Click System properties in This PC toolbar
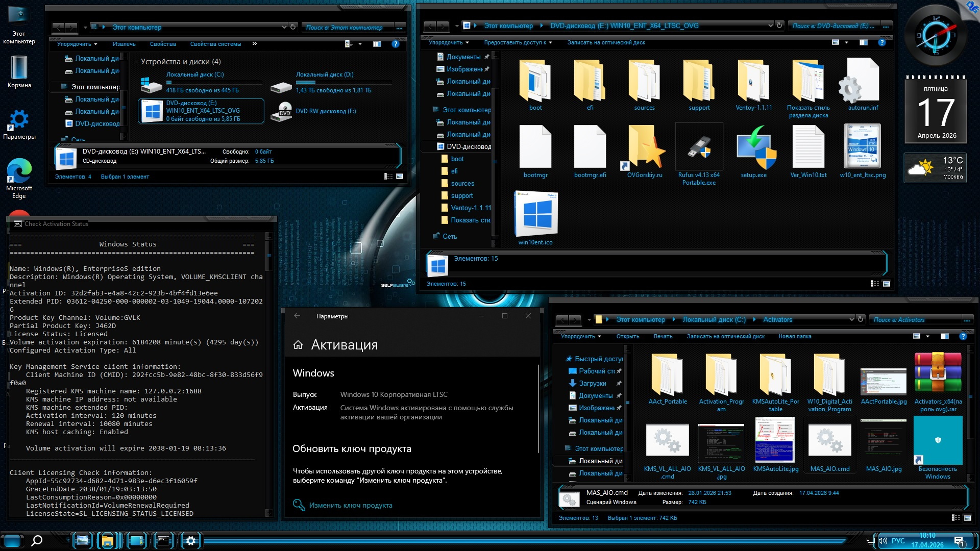The image size is (980, 551). (215, 44)
